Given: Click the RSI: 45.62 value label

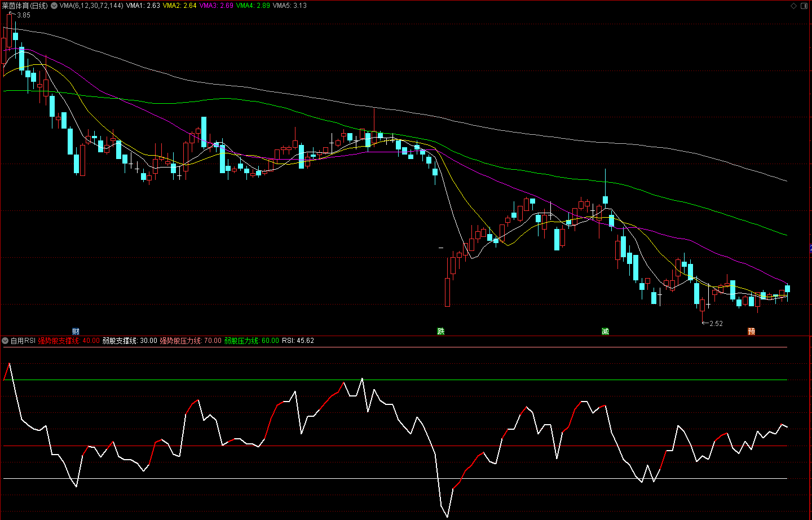Looking at the screenshot, I should tap(298, 341).
